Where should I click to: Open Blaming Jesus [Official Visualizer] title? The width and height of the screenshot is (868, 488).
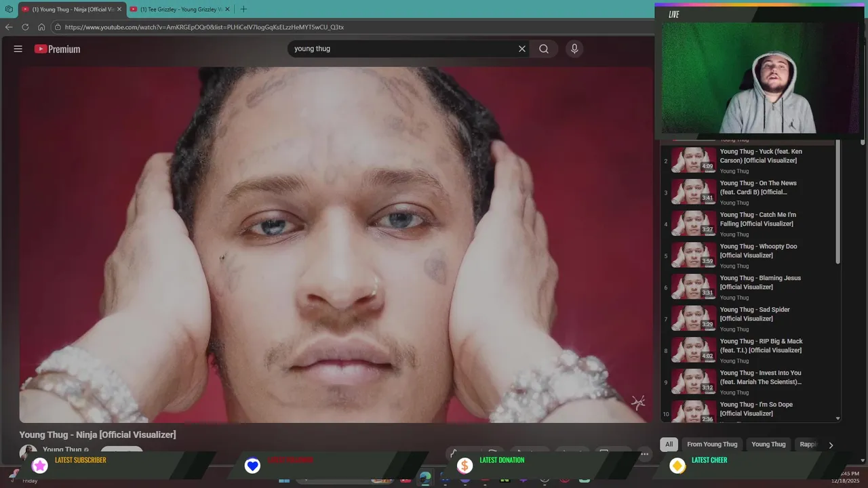760,283
